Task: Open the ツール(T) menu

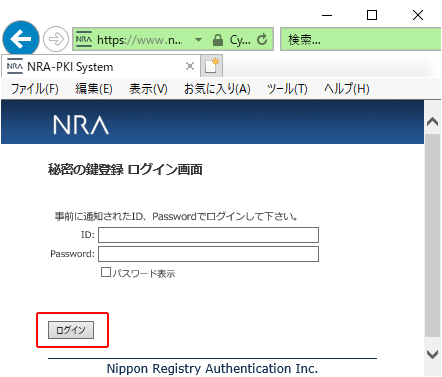Action: 287,89
